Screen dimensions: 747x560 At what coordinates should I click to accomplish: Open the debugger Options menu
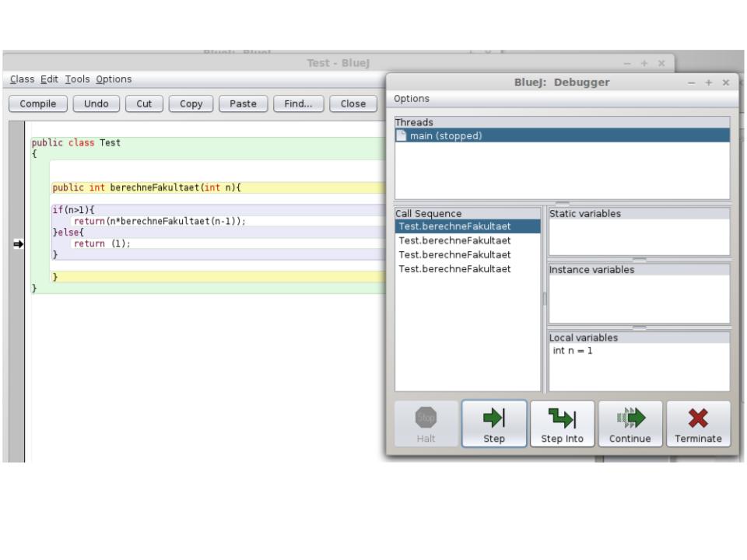coord(411,99)
